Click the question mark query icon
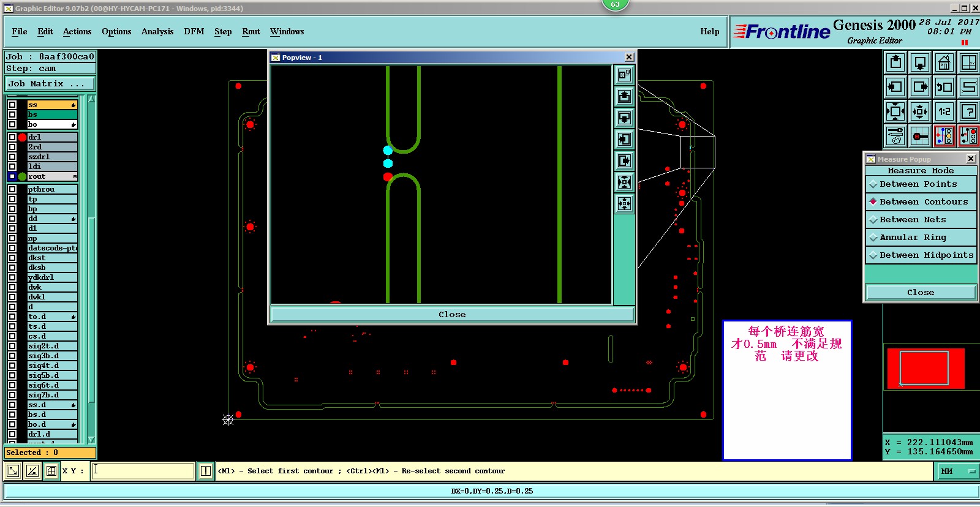The width and height of the screenshot is (980, 507). pos(968,111)
